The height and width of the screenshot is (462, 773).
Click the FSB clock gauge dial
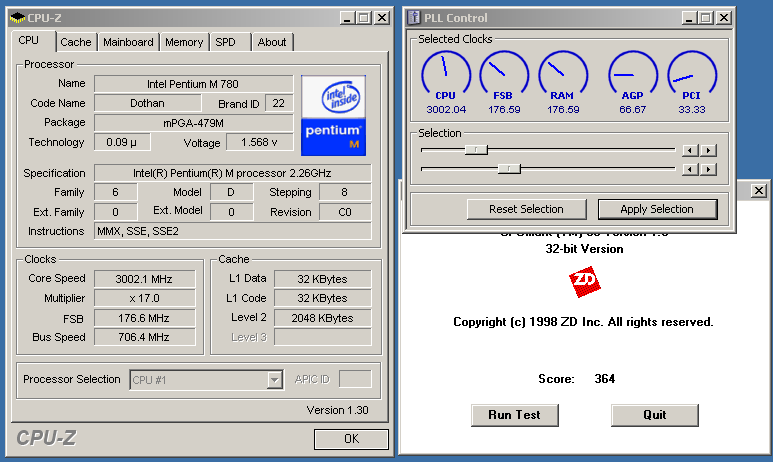[504, 73]
